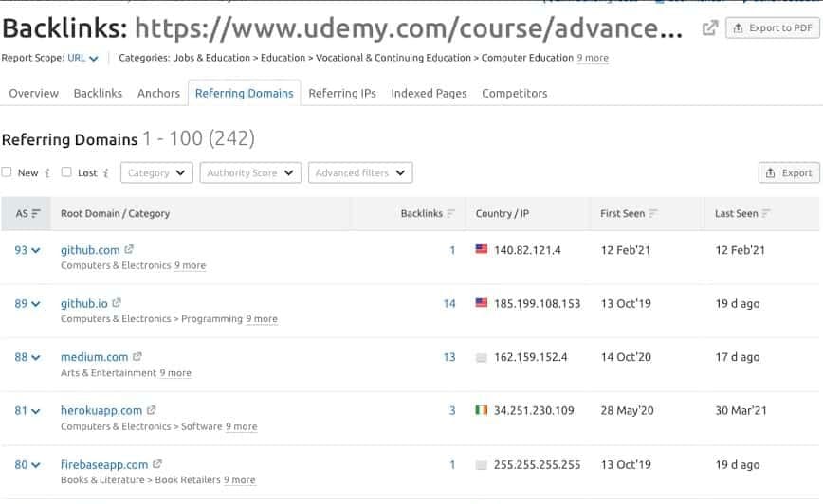The image size is (823, 504).
Task: Click the Root Domain / Category column header
Action: tap(115, 213)
